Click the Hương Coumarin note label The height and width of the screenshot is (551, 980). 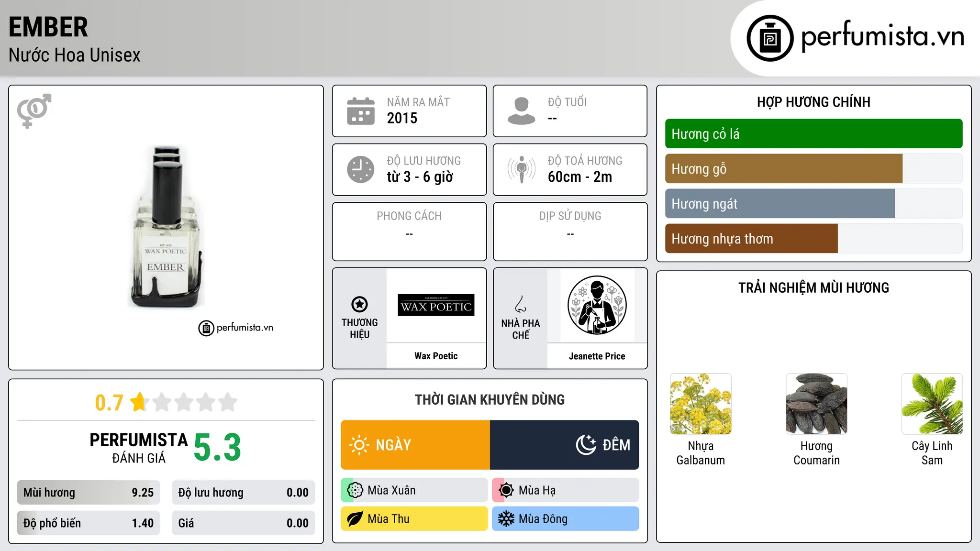coord(816,453)
